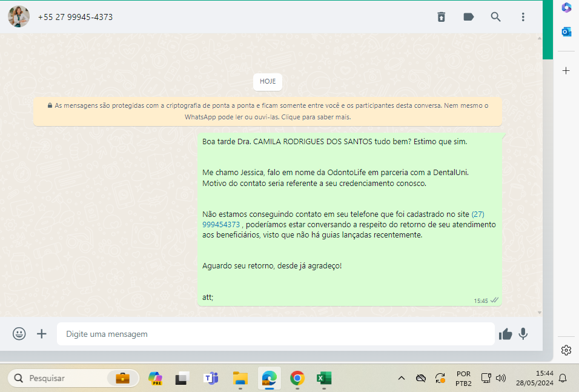Switch to Microsoft Edge on the taskbar
The height and width of the screenshot is (392, 579).
coord(269,378)
